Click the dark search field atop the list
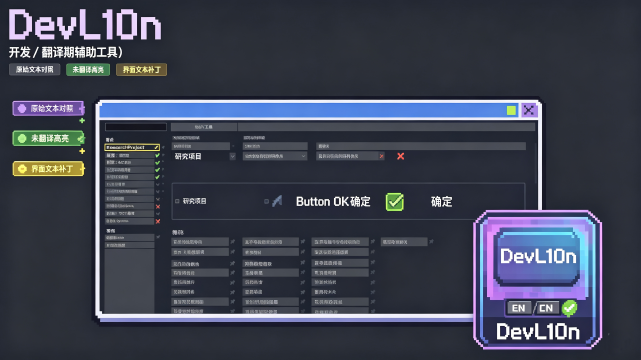Viewport: 641px width, 360px height. tap(136, 127)
